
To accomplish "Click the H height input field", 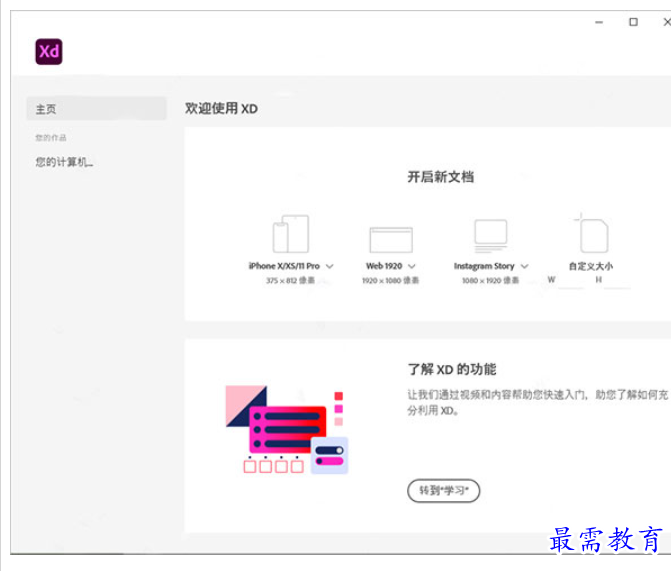I will (617, 281).
